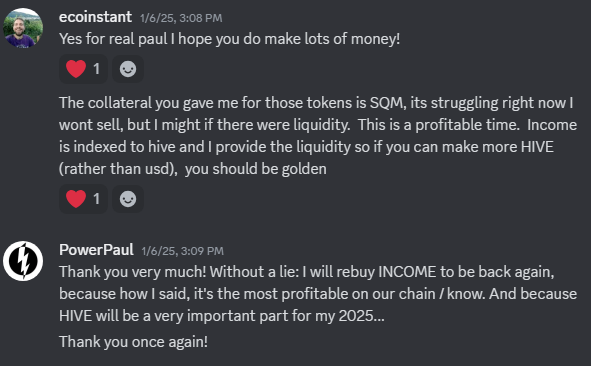Click the reaction count beside the first heart
This screenshot has height=366, width=591.
click(x=96, y=69)
